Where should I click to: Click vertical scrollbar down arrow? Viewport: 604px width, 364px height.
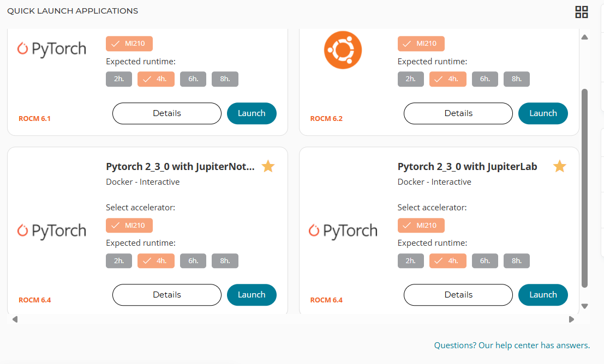(584, 306)
